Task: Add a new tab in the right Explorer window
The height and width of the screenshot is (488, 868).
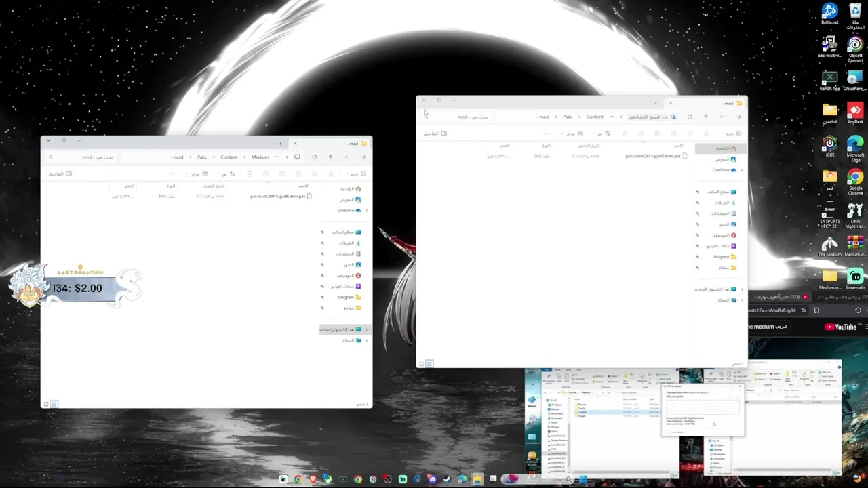Action: (x=656, y=103)
